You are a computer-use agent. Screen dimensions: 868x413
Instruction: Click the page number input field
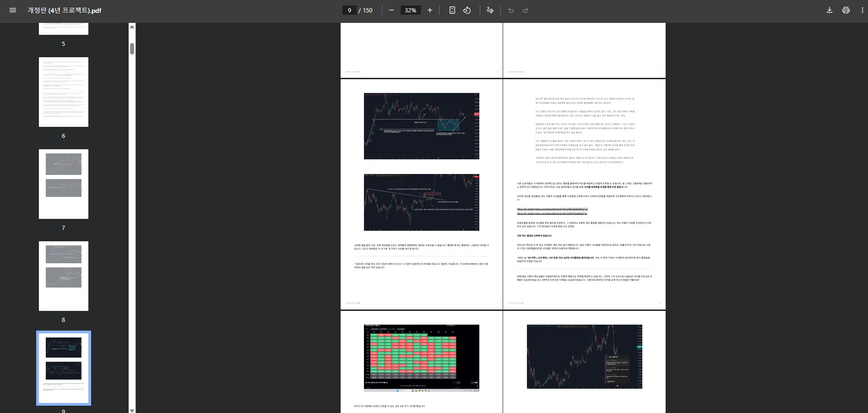(349, 10)
